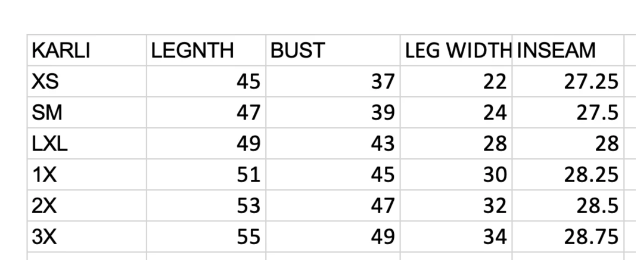Click the XS size row label
Viewport: 644px width, 269px height.
(87, 81)
